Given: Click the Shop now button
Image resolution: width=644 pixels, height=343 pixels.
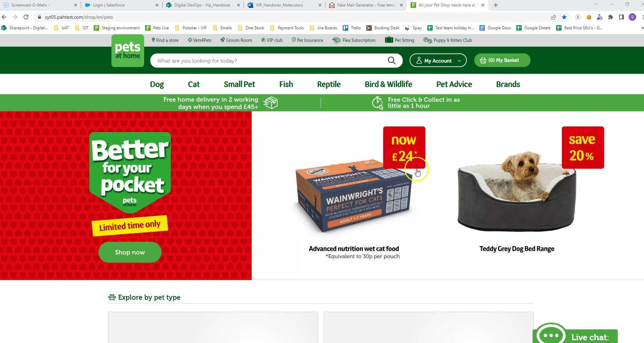Looking at the screenshot, I should tap(130, 252).
